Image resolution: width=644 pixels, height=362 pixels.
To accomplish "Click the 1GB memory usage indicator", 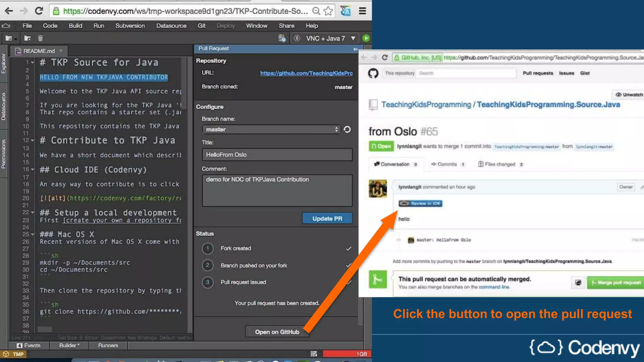I will tap(347, 354).
